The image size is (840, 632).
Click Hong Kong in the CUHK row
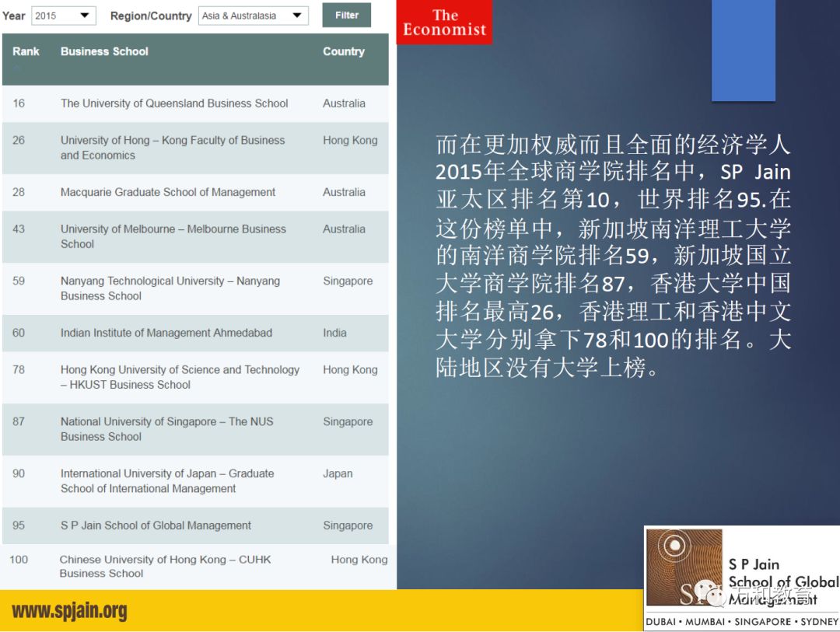click(x=359, y=560)
